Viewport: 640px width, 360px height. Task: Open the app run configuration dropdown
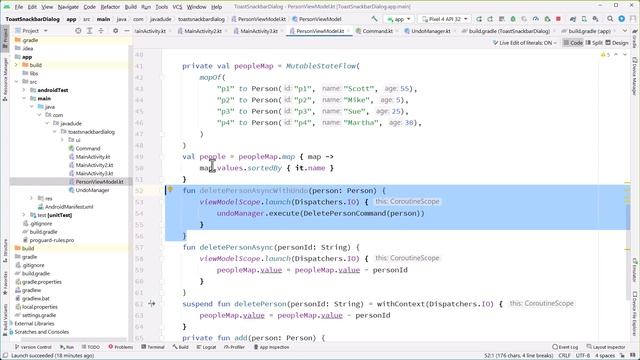399,19
